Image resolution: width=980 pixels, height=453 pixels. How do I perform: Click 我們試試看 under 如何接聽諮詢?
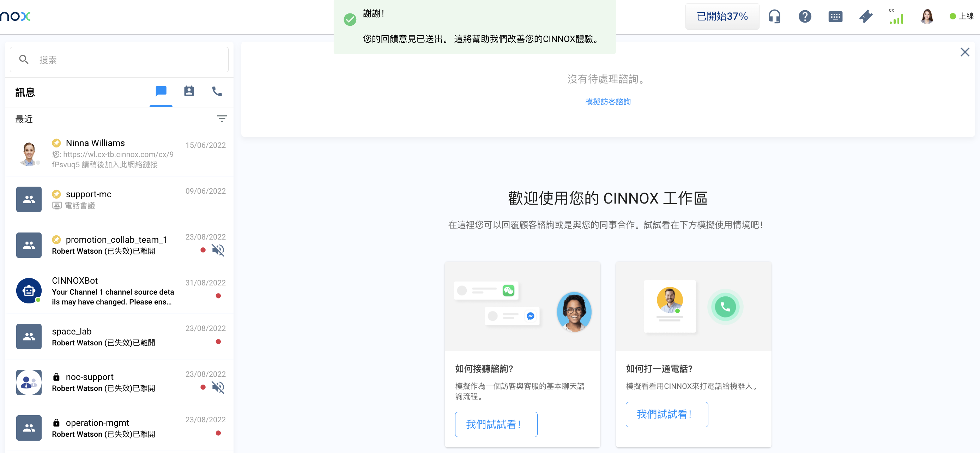pos(496,424)
